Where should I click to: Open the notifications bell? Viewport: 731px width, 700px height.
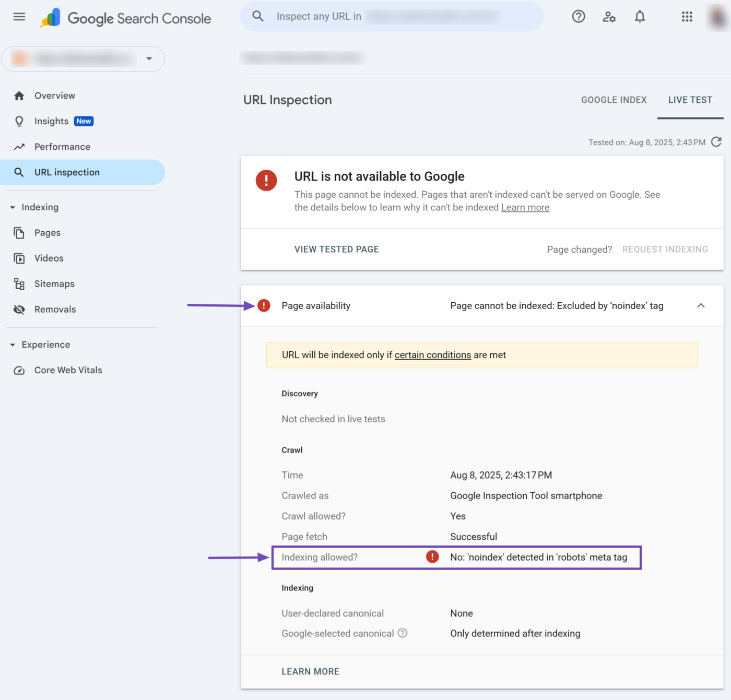tap(640, 17)
